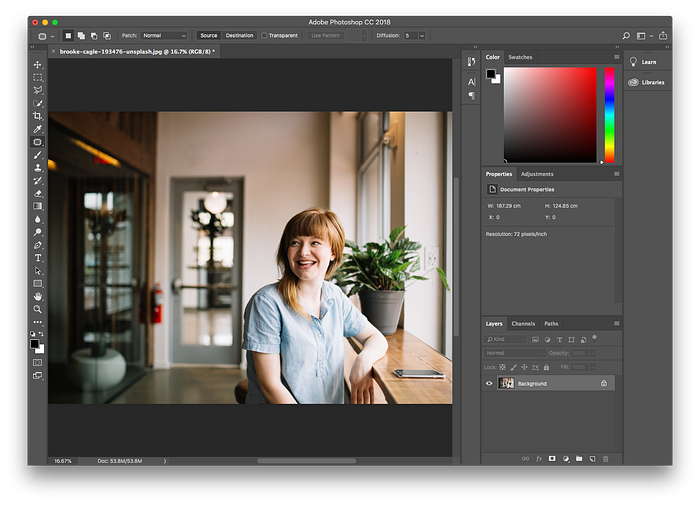
Task: Open the Diffusion value dropdown
Action: (x=422, y=35)
